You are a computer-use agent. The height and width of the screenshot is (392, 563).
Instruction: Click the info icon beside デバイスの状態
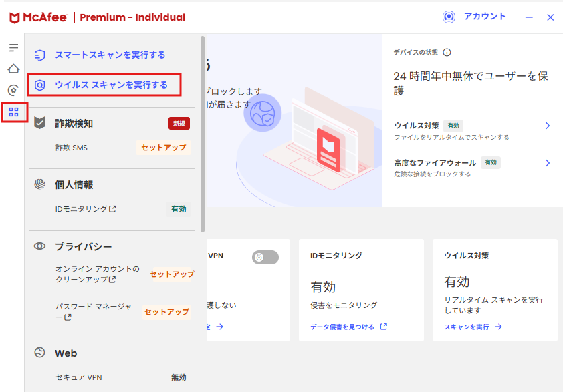pyautogui.click(x=447, y=53)
